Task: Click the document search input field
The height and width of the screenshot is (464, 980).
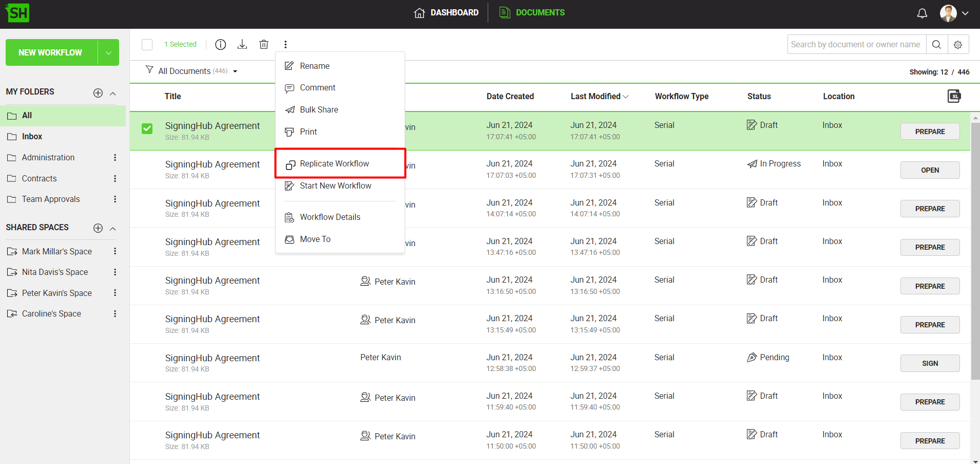Action: pyautogui.click(x=856, y=45)
